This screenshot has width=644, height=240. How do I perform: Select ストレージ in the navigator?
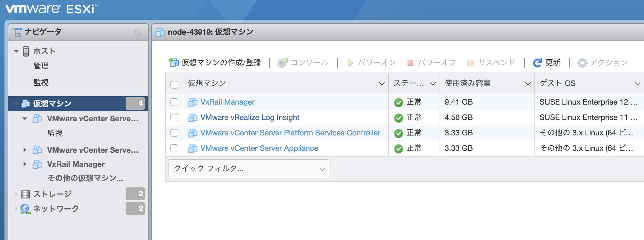pyautogui.click(x=53, y=194)
